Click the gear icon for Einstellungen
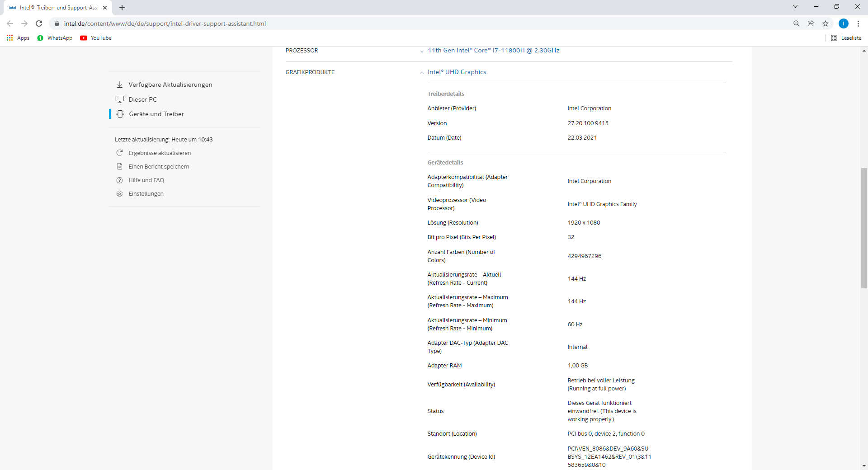Screen dimensions: 868x470 (119, 193)
